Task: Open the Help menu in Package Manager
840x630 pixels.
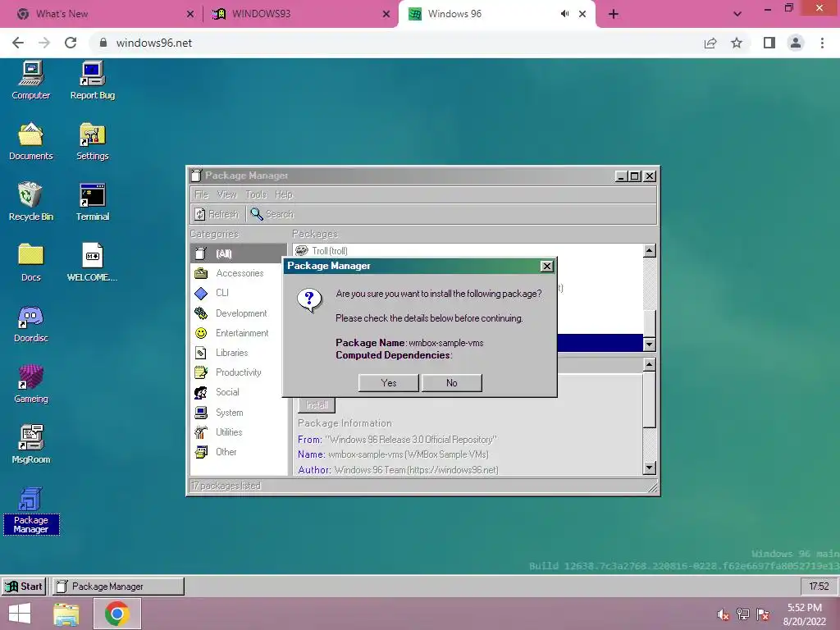Action: tap(283, 194)
